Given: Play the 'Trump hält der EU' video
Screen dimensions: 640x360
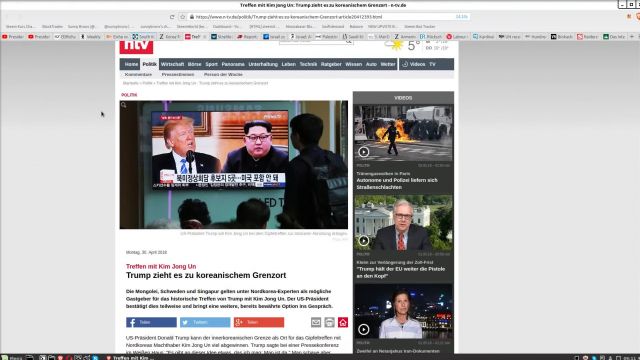Looking at the screenshot, I should point(364,241).
